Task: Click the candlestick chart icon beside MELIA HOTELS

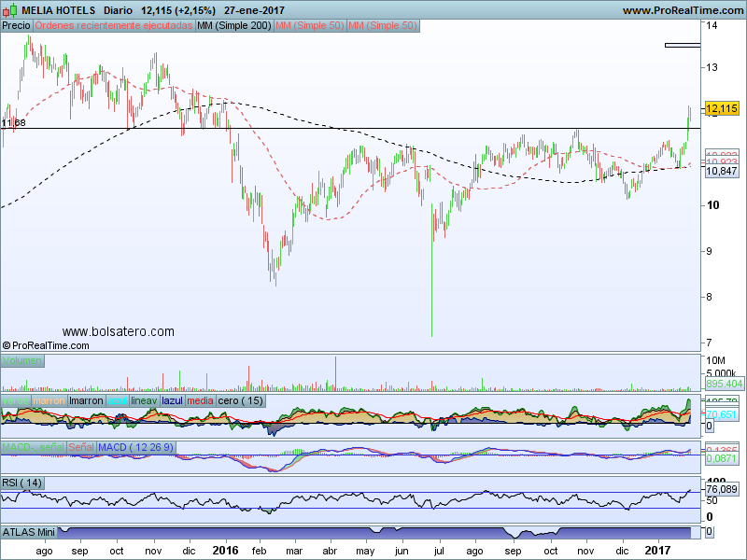Action: (x=10, y=9)
